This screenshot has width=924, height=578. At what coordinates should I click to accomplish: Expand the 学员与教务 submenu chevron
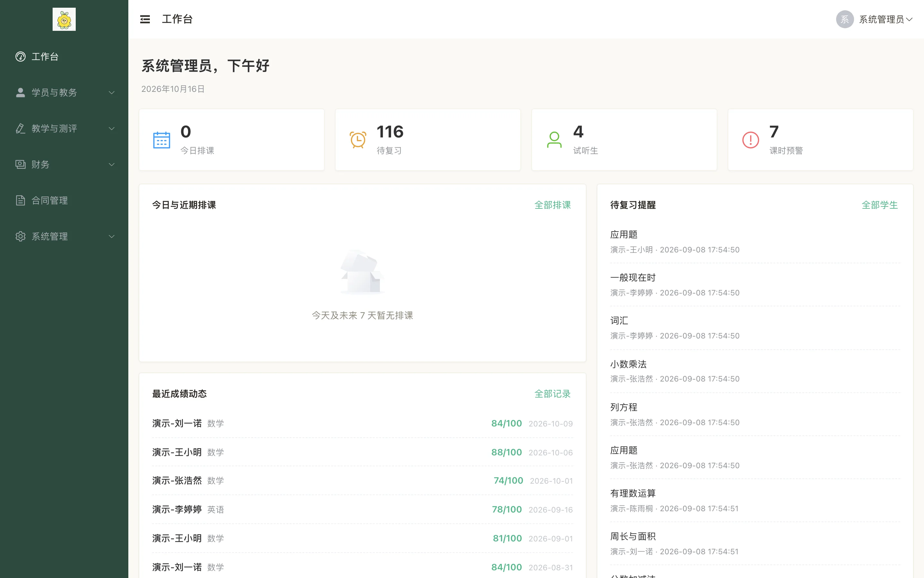112,92
